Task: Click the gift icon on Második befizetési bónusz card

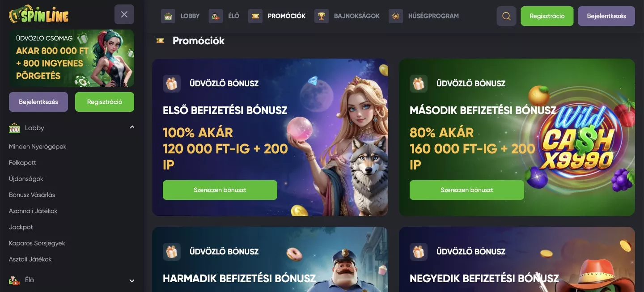Action: pos(419,83)
